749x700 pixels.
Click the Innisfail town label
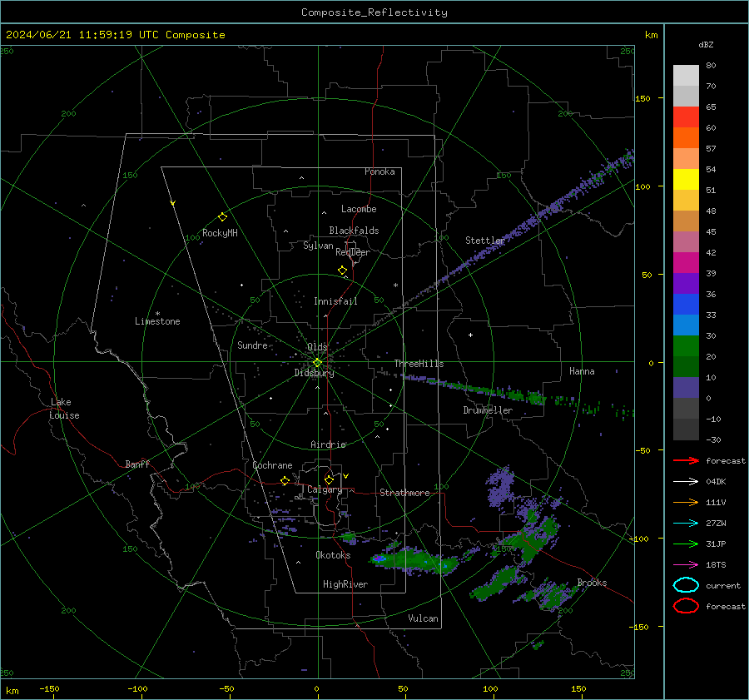[335, 301]
